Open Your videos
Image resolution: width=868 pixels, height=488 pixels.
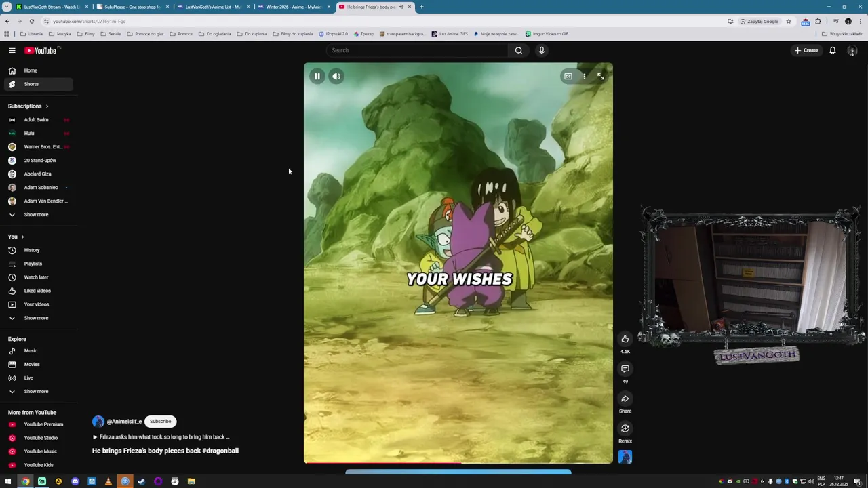point(38,304)
